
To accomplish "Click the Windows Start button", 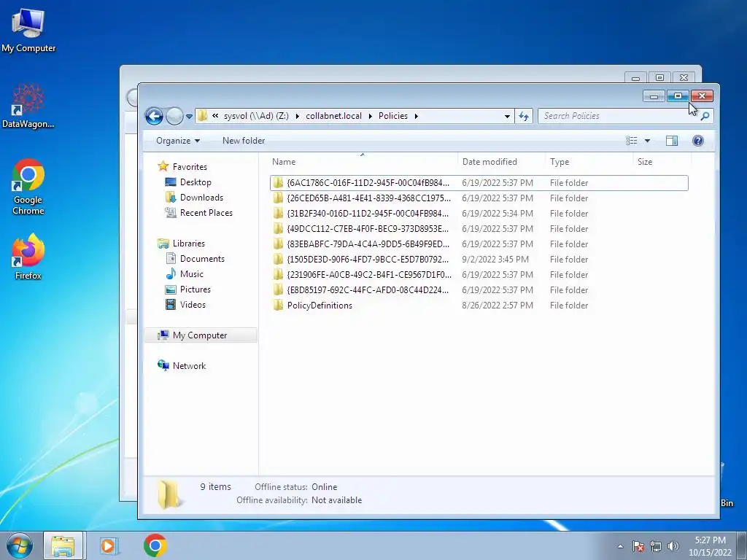I will click(x=19, y=545).
